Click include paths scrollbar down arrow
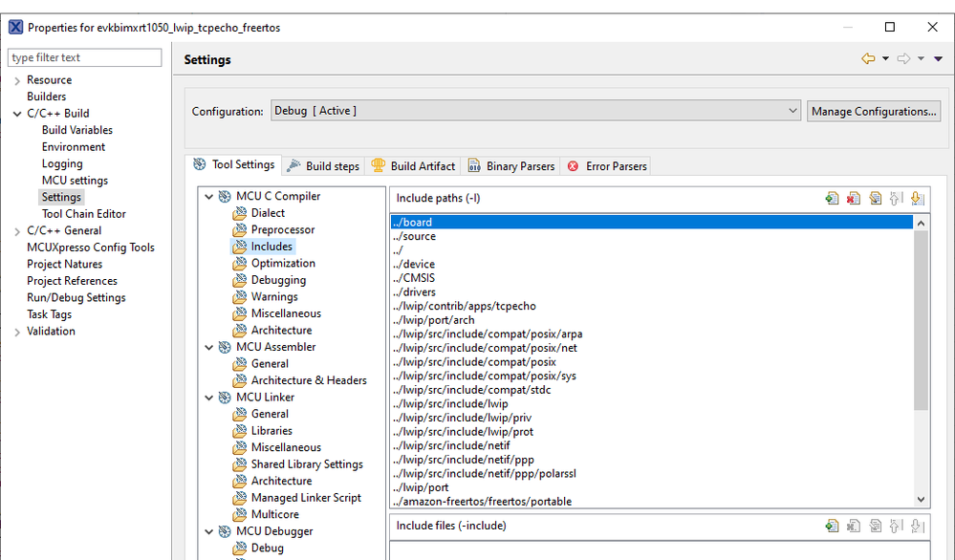This screenshot has height=560, width=955. (921, 499)
